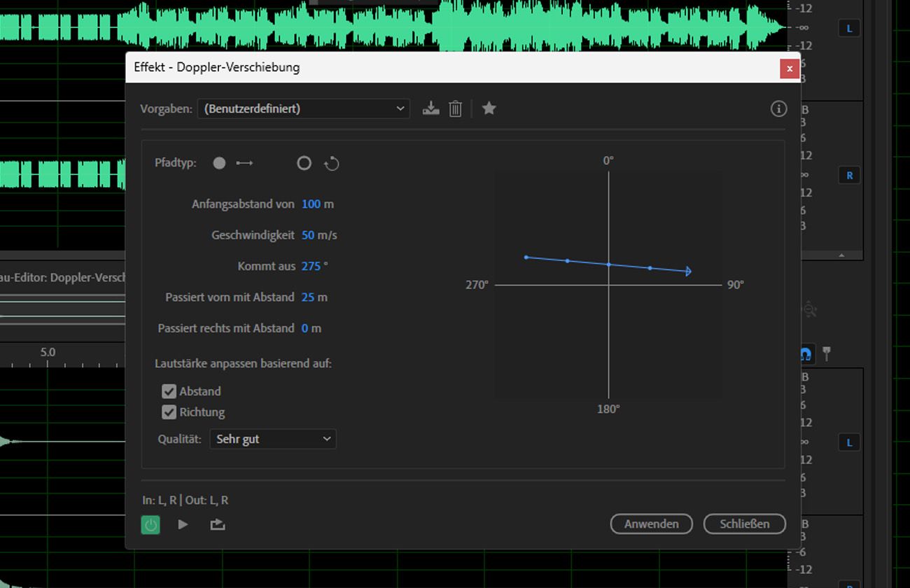Image resolution: width=910 pixels, height=588 pixels.
Task: Apply the effect with Anwenden
Action: pyautogui.click(x=651, y=524)
